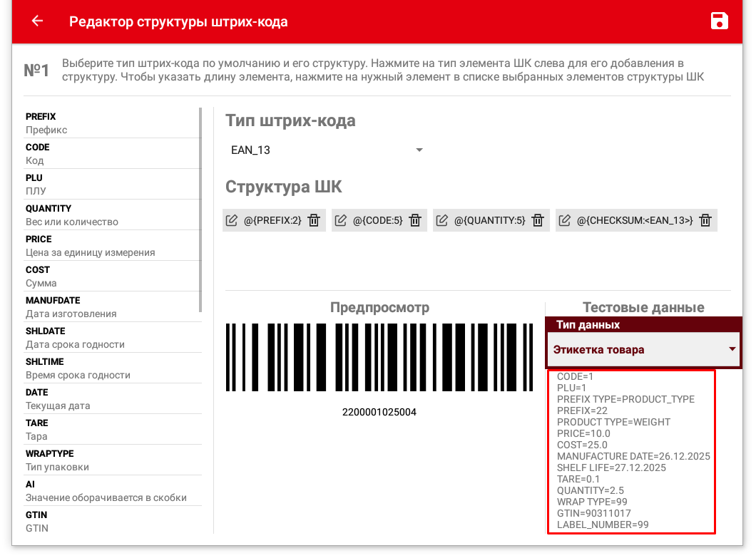Edit the PREFIX:2 structure element
The width and height of the screenshot is (756, 558).
point(232,220)
